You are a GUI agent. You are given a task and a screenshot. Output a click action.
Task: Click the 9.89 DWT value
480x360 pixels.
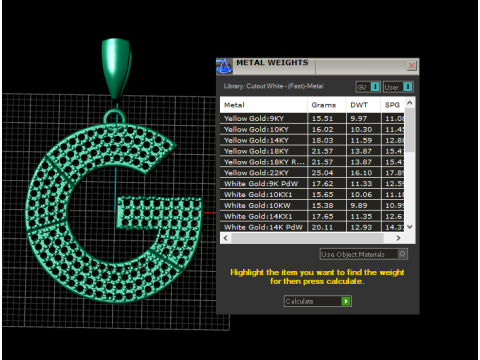359,205
